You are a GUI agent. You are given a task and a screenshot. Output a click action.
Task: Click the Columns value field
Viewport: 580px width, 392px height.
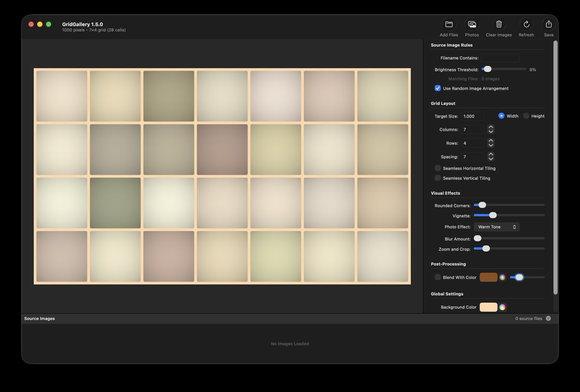pyautogui.click(x=473, y=129)
